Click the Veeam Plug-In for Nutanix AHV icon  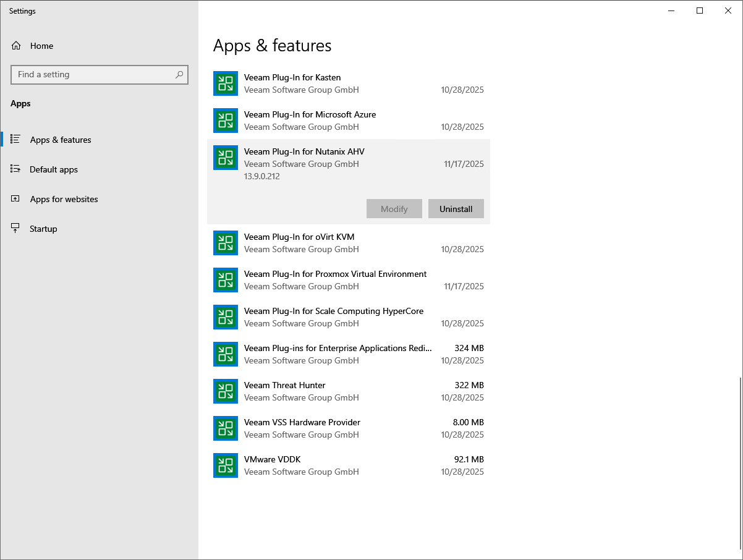226,158
